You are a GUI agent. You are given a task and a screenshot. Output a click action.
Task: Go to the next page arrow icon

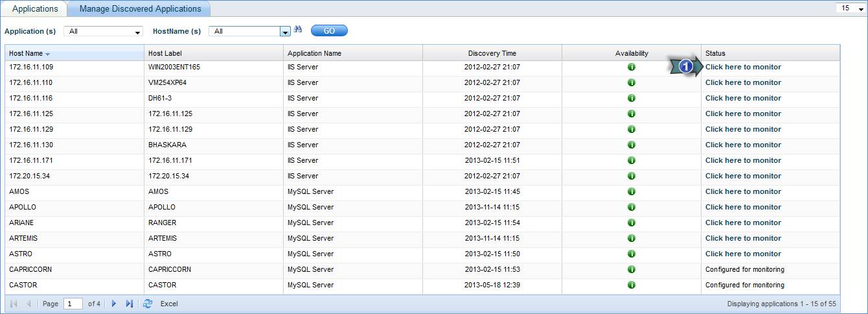pyautogui.click(x=115, y=304)
